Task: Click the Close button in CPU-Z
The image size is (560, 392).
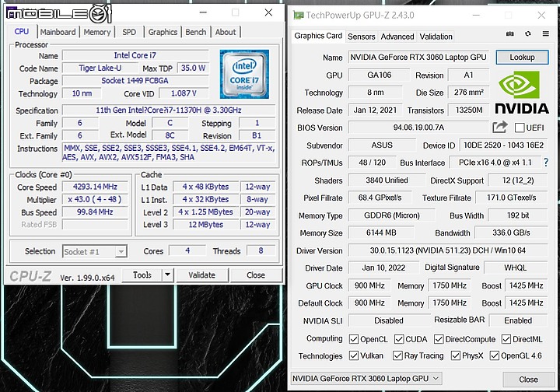Action: [256, 275]
